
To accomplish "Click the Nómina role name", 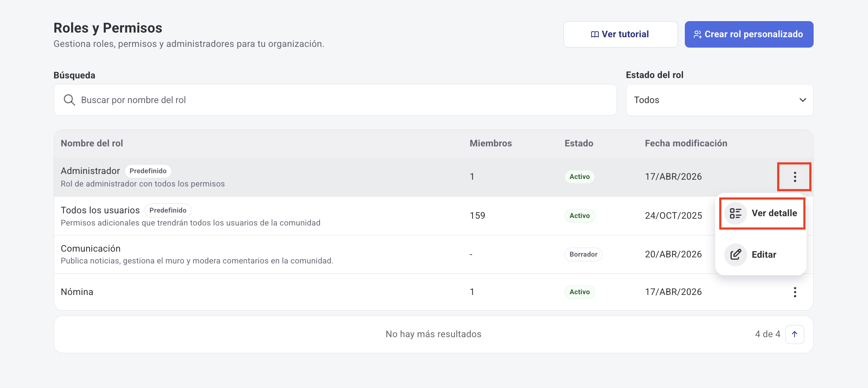I will click(x=77, y=292).
